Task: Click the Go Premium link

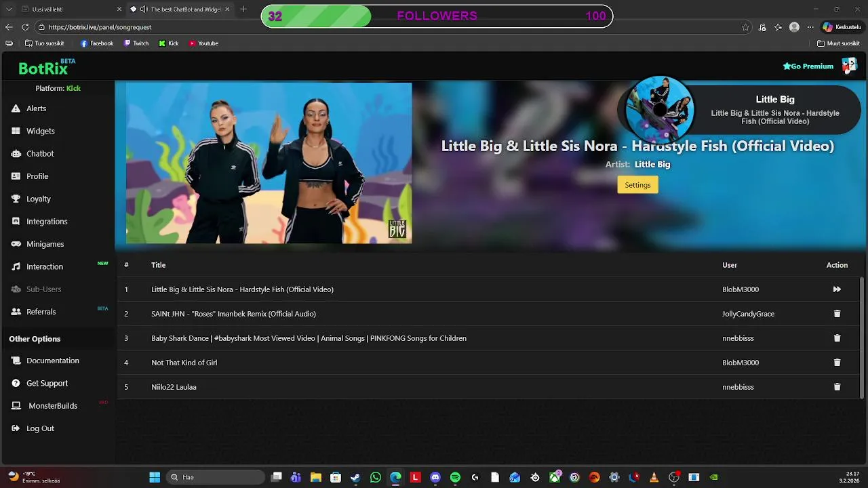Action: (x=808, y=66)
